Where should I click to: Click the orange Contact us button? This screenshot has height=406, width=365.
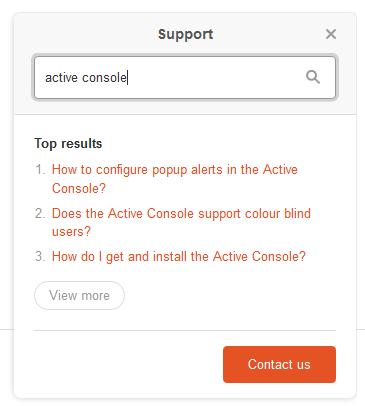(279, 364)
